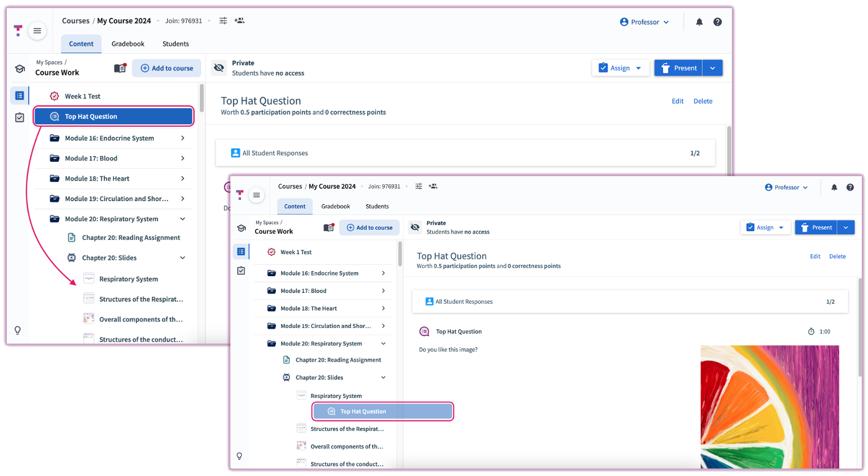Viewport: 868px width, 476px height.
Task: Switch to the Students tab in back window
Action: click(x=175, y=44)
